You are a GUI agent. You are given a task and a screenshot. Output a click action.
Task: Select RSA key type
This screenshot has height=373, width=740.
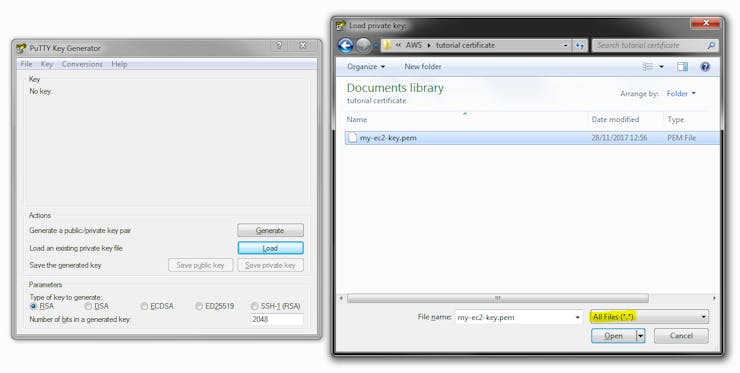pyautogui.click(x=34, y=306)
